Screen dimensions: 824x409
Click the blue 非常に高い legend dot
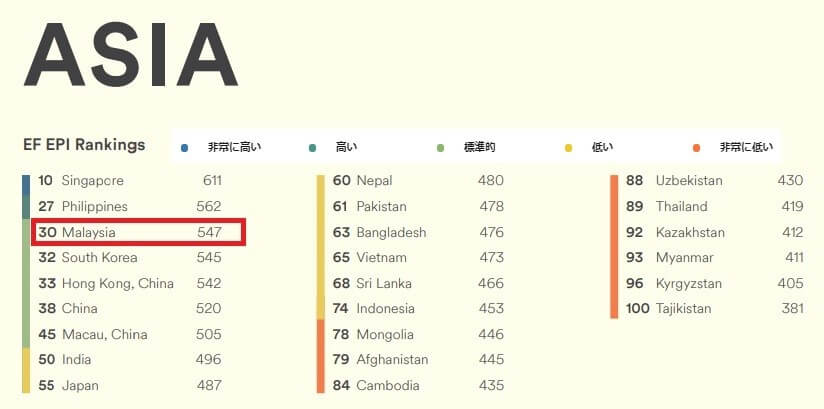click(x=184, y=148)
